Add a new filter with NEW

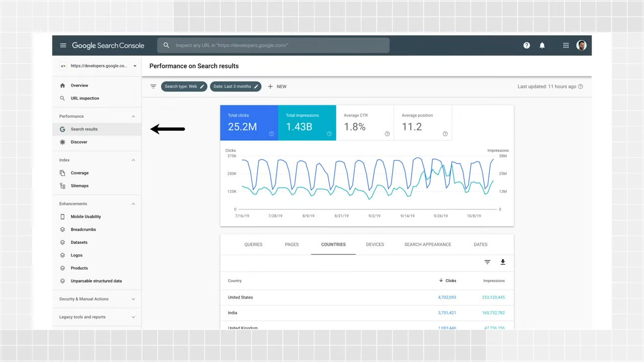[277, 86]
